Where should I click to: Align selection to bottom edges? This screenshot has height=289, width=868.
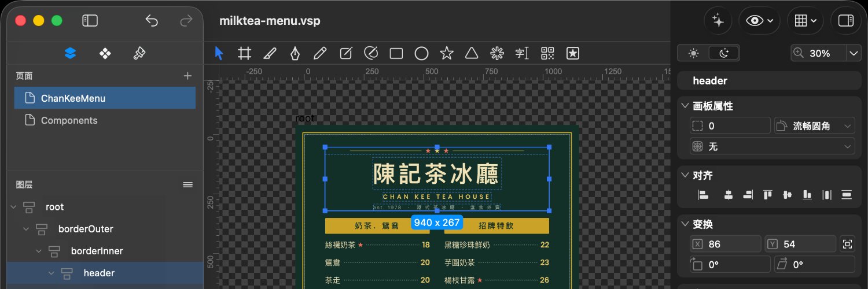tap(807, 195)
